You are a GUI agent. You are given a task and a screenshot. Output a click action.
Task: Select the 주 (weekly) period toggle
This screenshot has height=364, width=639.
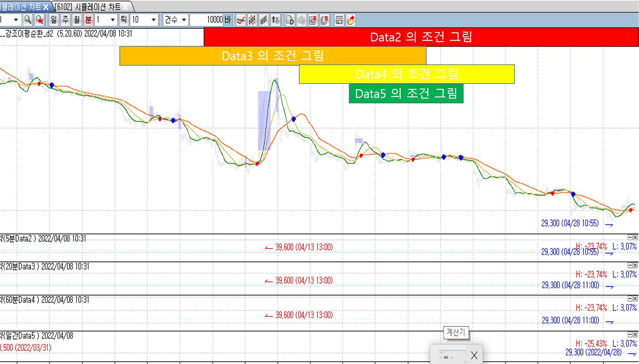point(65,20)
